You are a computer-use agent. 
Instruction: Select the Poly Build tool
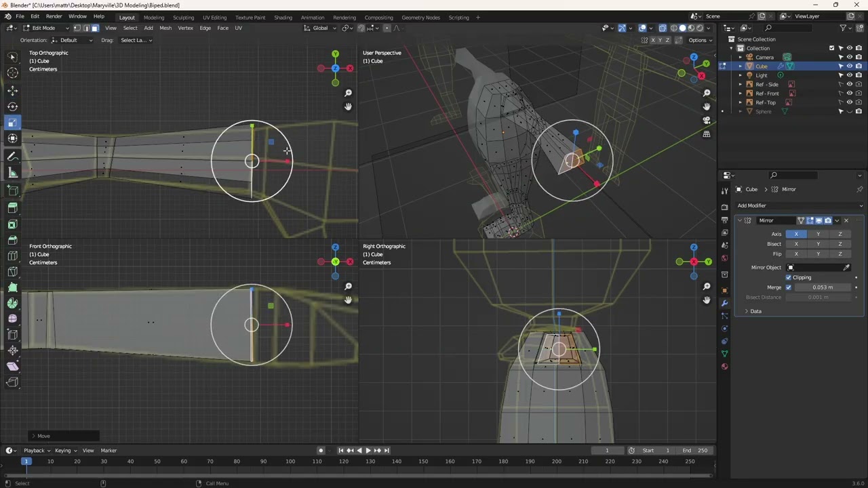coord(12,288)
